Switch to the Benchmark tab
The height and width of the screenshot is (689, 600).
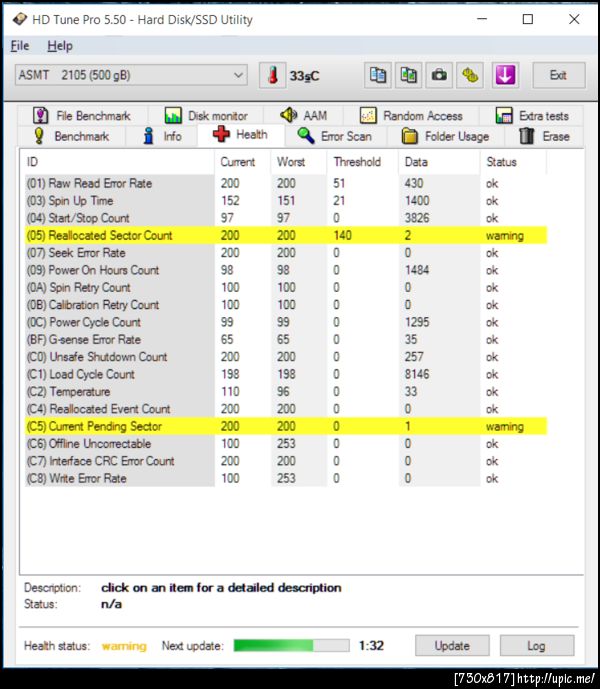(x=72, y=136)
